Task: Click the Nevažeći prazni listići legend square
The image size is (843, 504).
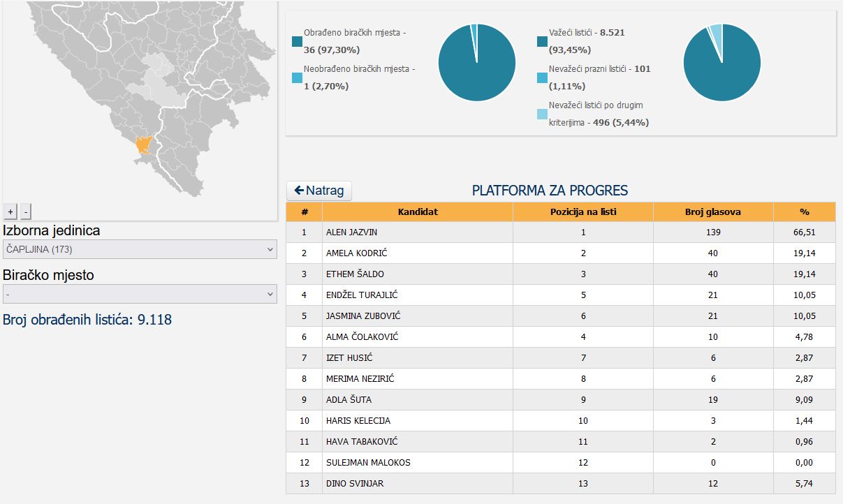Action: (543, 77)
